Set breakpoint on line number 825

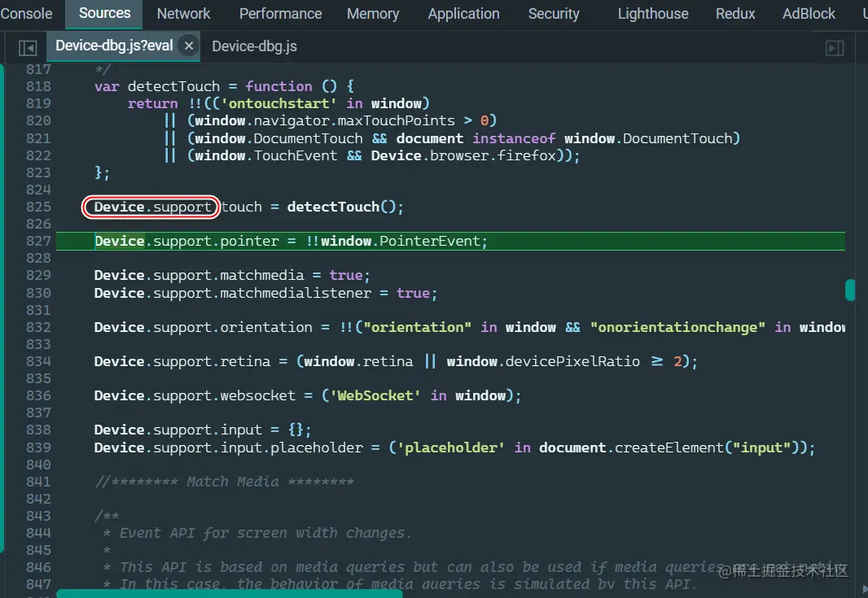tap(38, 207)
